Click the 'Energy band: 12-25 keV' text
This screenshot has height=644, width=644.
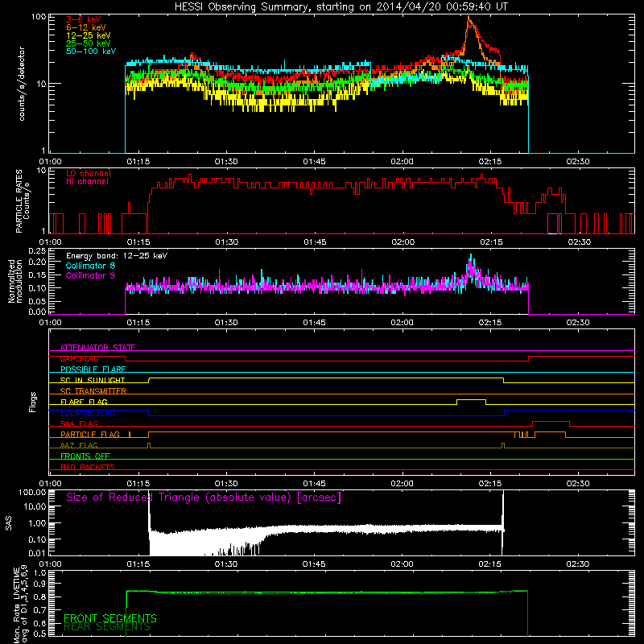pyautogui.click(x=117, y=256)
